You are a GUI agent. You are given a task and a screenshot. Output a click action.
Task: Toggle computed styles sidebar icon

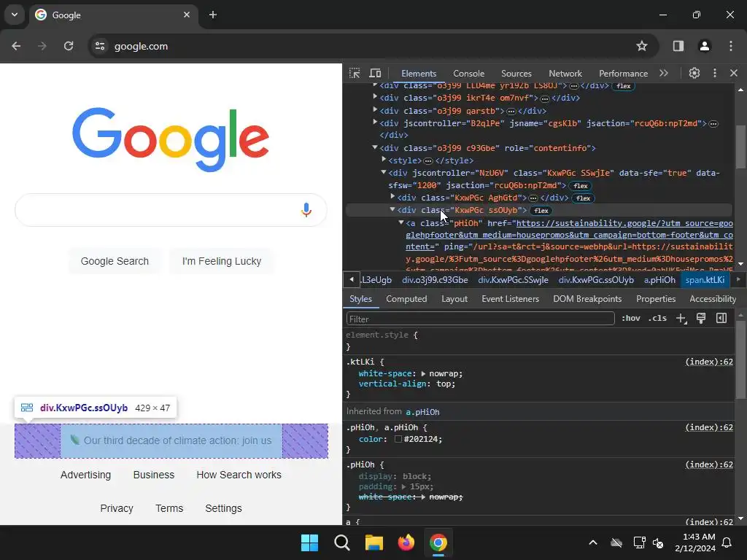(x=721, y=319)
